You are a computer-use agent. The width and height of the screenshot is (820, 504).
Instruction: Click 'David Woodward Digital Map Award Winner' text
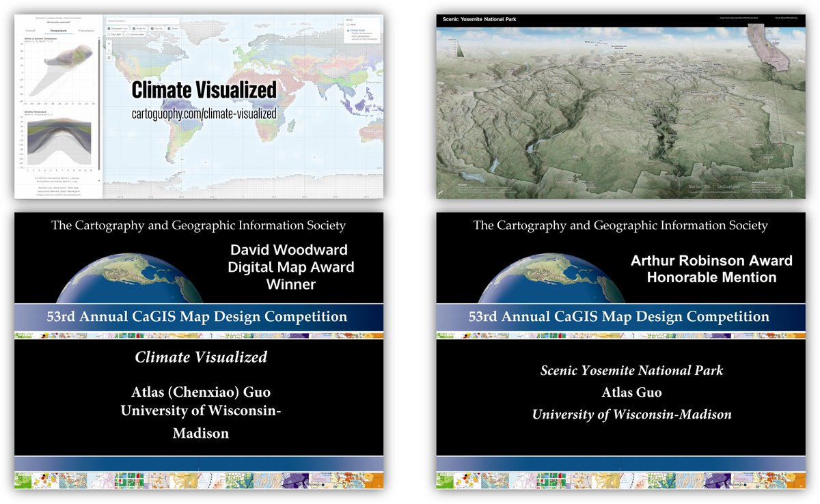[291, 267]
